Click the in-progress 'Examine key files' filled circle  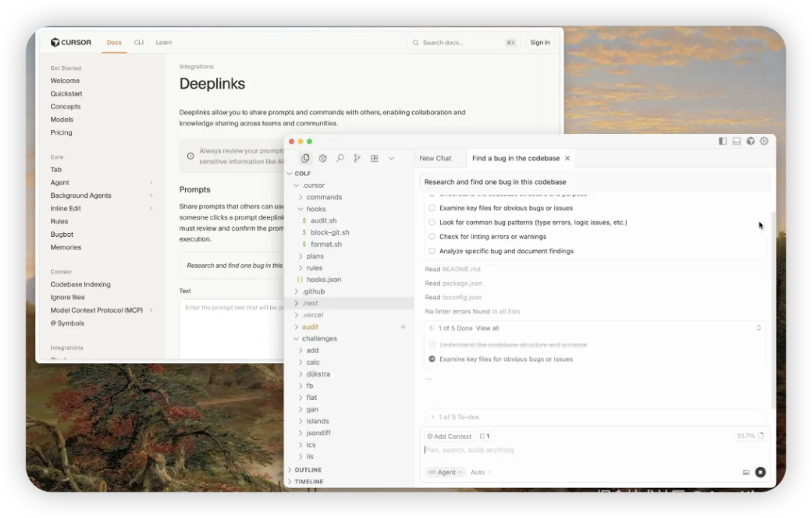(x=432, y=359)
